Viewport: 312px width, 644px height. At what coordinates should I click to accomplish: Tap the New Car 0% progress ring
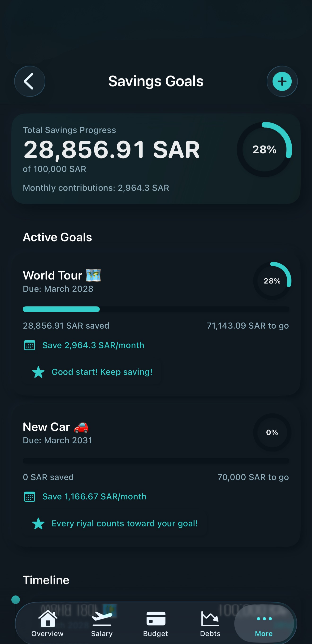(272, 432)
